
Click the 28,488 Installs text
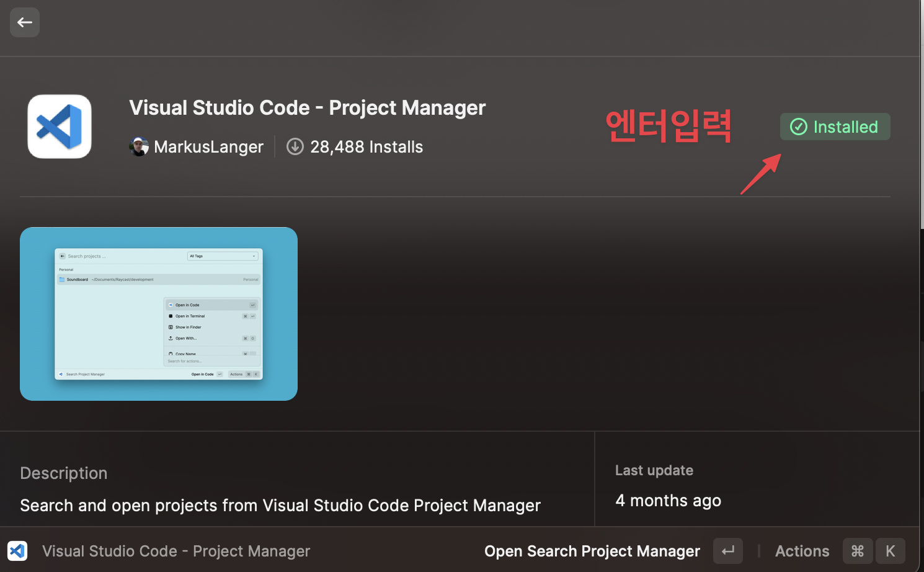pos(366,147)
